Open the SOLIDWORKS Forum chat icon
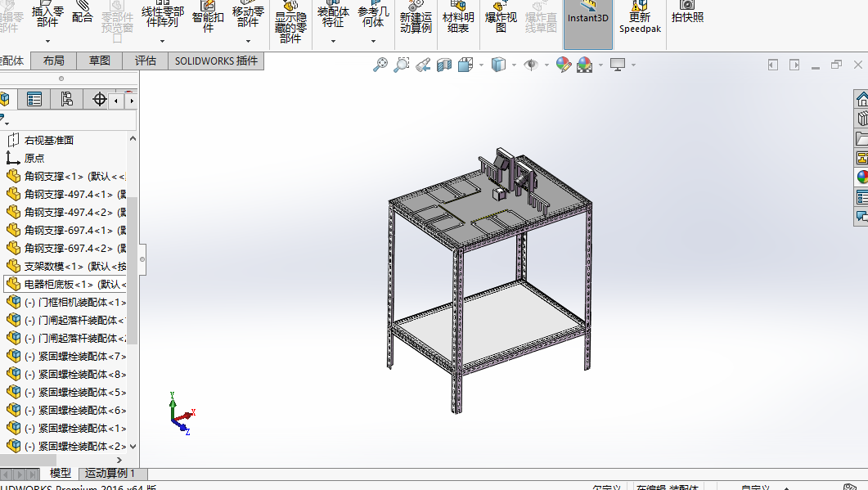Viewport: 868px width, 490px height. (861, 216)
